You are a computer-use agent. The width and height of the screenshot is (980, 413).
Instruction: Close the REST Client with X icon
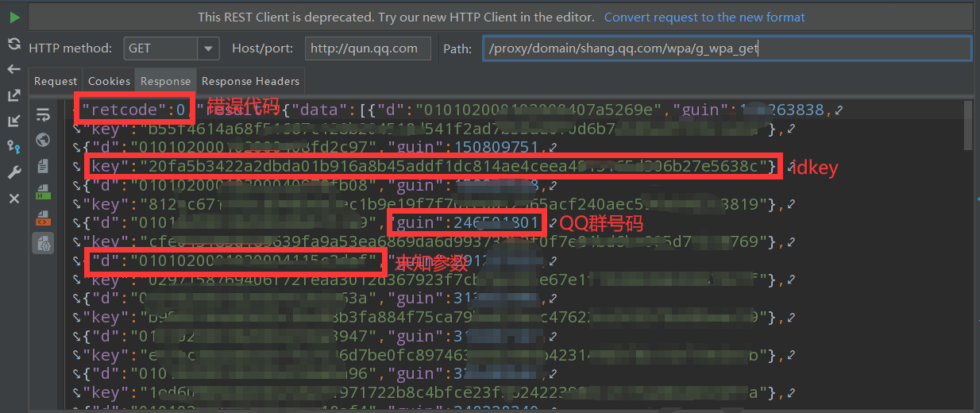[x=14, y=199]
